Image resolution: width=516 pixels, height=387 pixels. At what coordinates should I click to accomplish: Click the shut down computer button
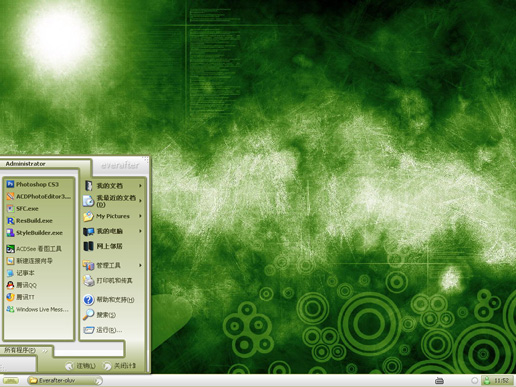tap(119, 366)
